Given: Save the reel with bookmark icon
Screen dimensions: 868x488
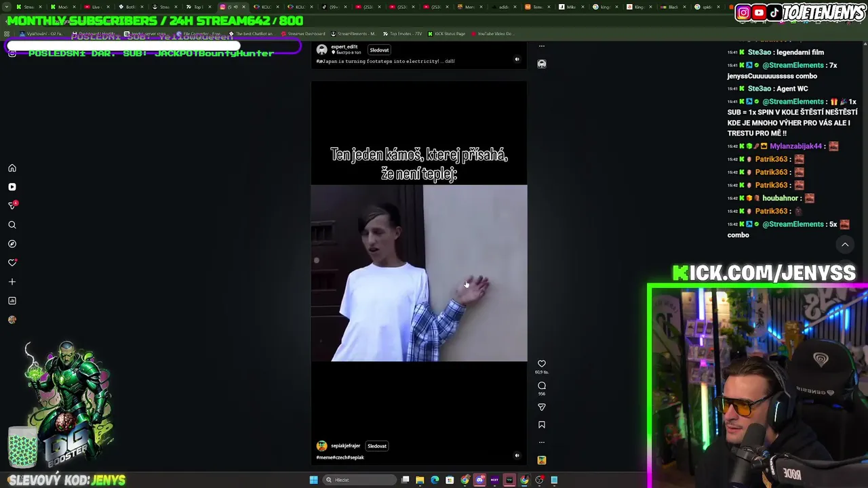Looking at the screenshot, I should [542, 425].
